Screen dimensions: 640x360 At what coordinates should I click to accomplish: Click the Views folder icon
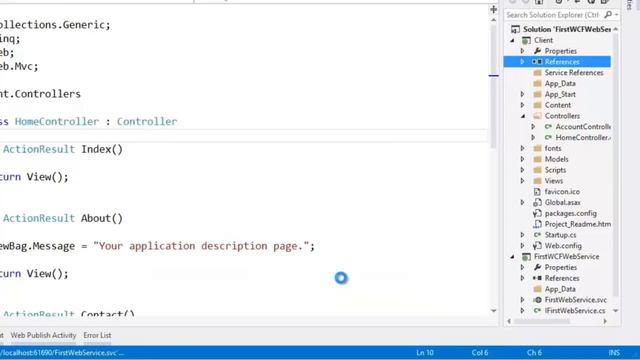(537, 181)
